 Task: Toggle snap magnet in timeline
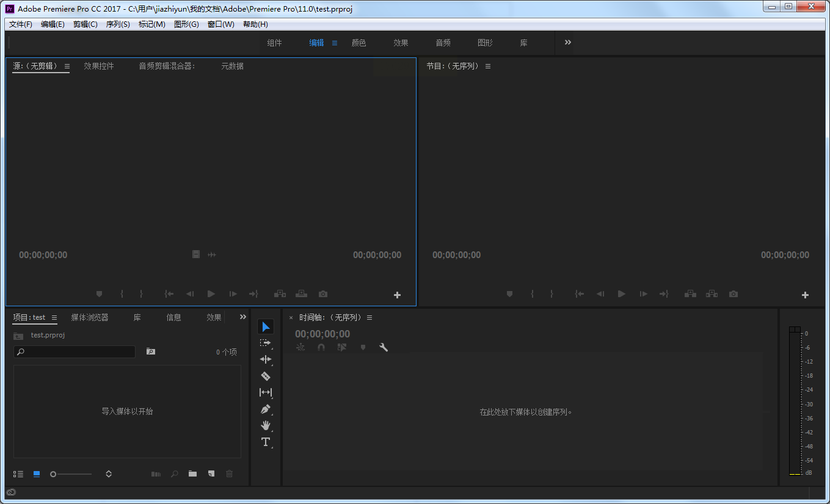(x=321, y=347)
